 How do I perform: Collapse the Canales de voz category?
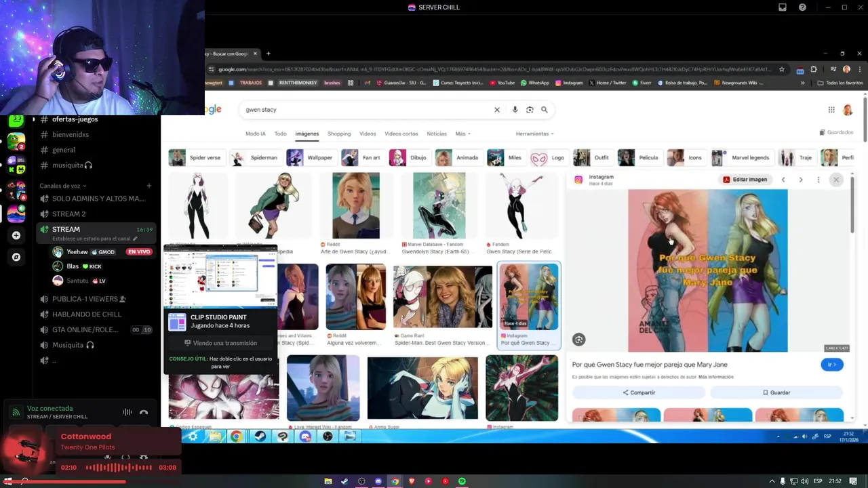[x=63, y=186]
